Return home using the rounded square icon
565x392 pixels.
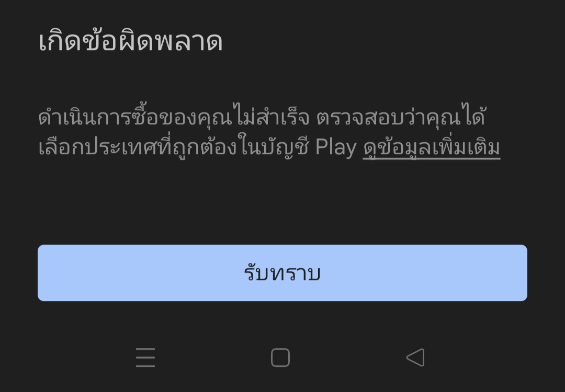click(280, 358)
